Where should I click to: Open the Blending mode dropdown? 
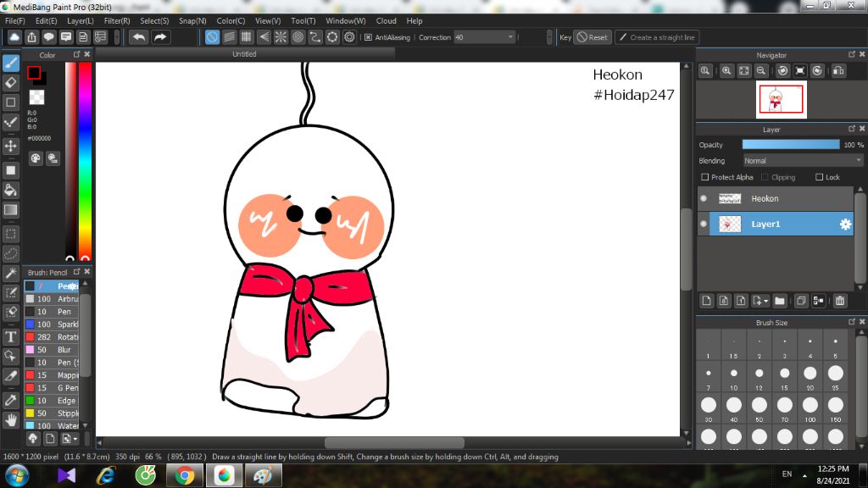click(803, 160)
